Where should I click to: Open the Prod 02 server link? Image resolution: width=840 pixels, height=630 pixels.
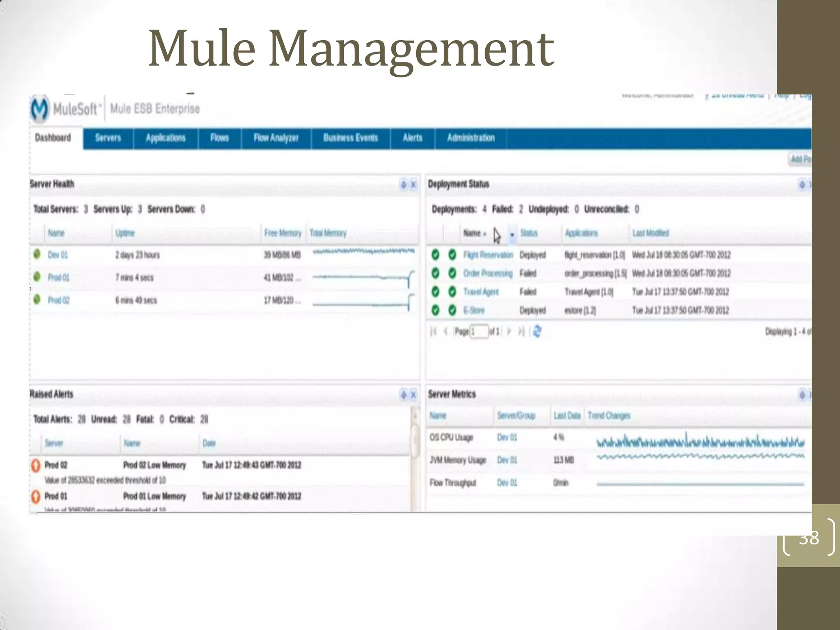59,300
